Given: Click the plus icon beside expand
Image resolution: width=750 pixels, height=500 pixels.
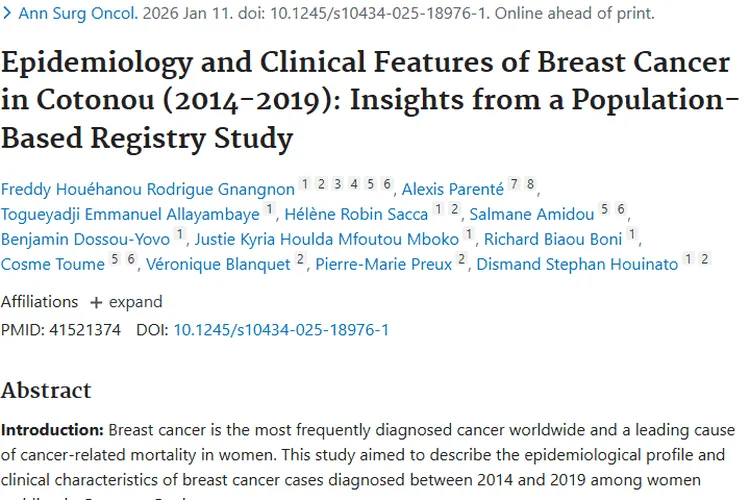Looking at the screenshot, I should [x=96, y=302].
